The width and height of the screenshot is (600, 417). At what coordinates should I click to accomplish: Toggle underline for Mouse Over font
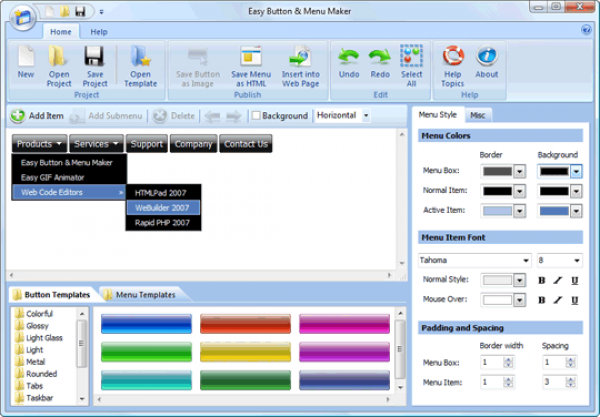575,298
